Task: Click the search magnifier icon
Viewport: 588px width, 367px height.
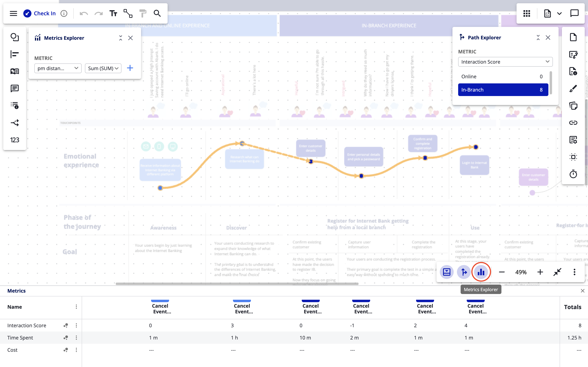Action: (157, 13)
